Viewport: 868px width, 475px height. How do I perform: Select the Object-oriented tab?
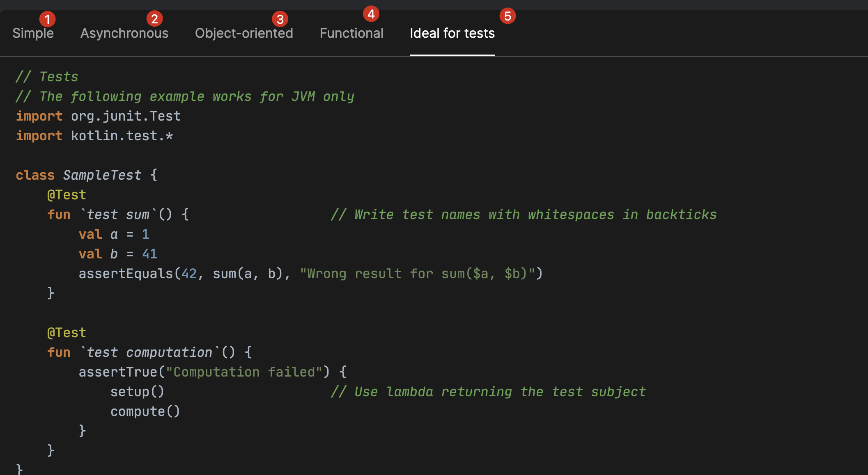(244, 34)
